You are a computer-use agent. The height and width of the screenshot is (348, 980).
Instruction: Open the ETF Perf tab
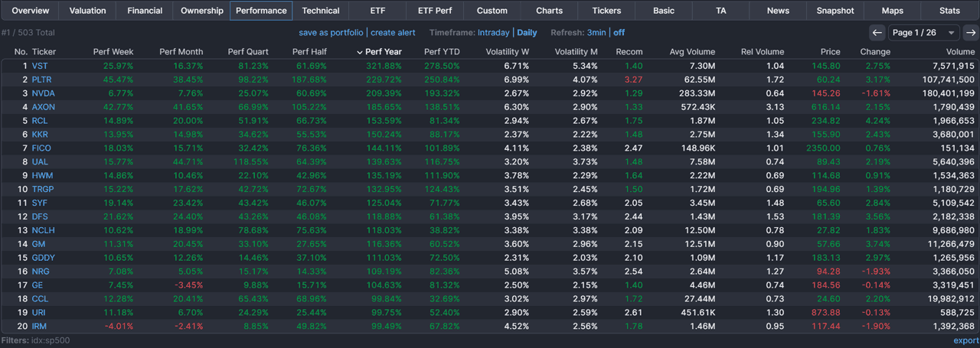(435, 11)
